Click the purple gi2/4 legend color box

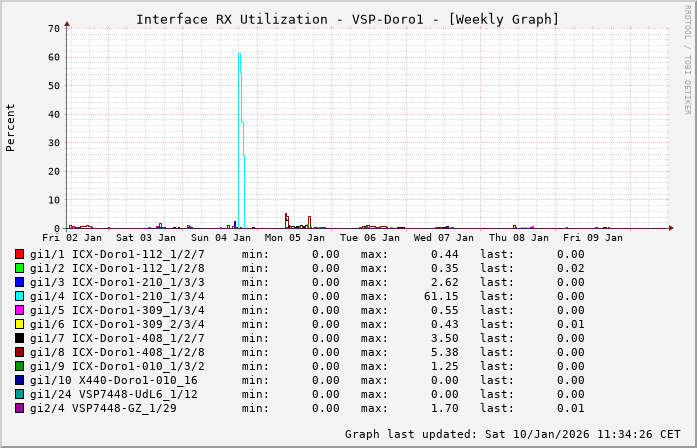pos(19,408)
